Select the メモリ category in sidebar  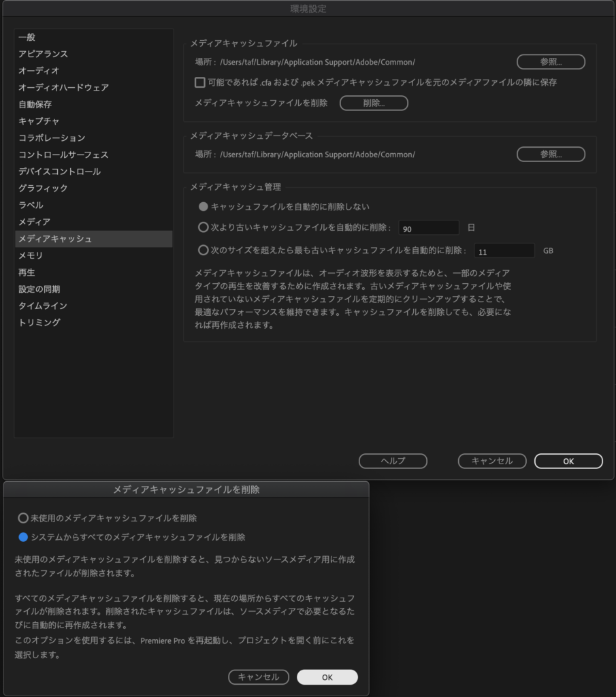coord(31,256)
